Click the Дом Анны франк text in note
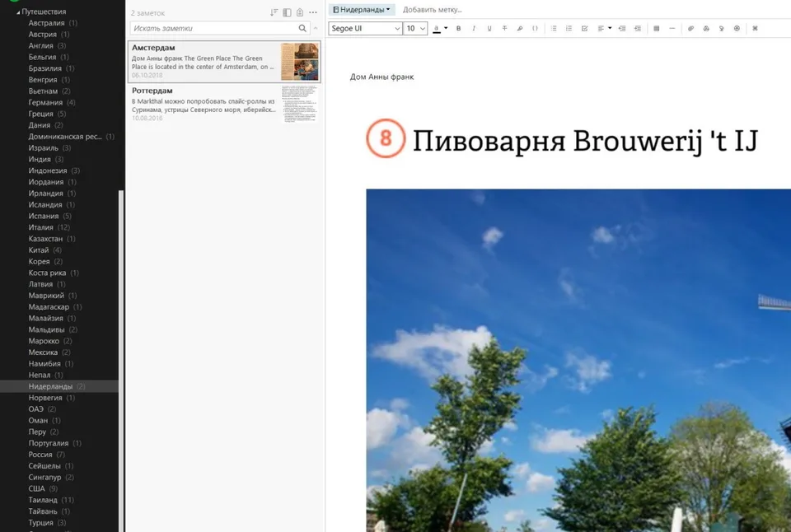Image resolution: width=791 pixels, height=532 pixels. point(381,77)
